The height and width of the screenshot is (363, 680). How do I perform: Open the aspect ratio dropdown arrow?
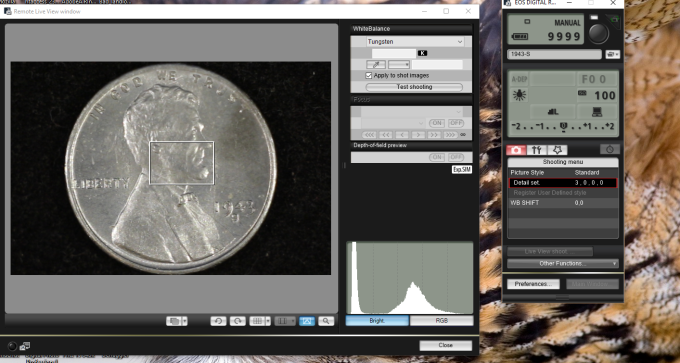pyautogui.click(x=293, y=321)
